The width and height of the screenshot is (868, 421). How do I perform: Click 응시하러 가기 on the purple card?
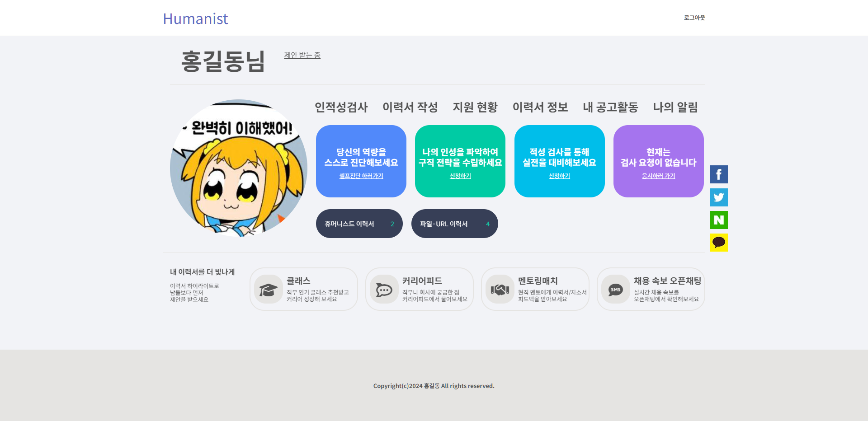[658, 176]
